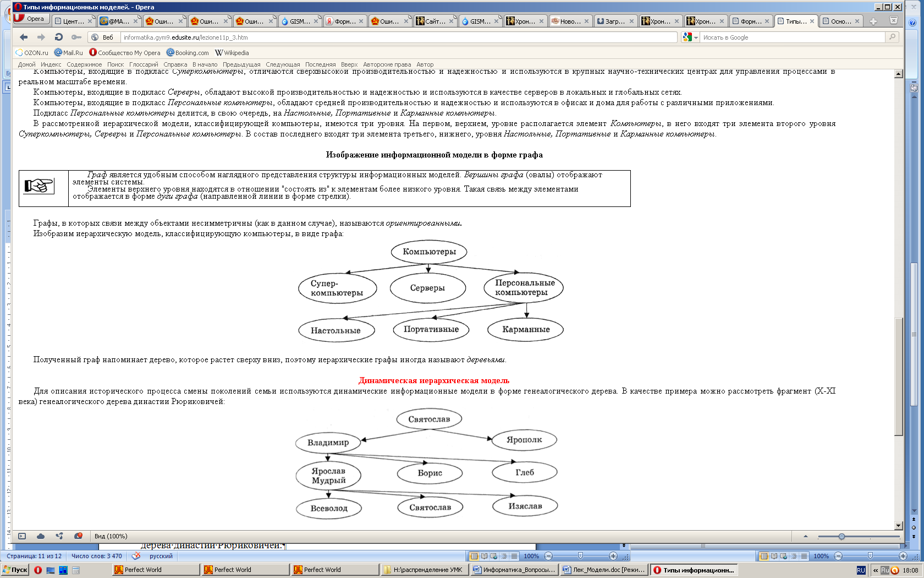Click the Opera Unite icon in status bar
Viewport: 924px width, 578px height.
59,536
